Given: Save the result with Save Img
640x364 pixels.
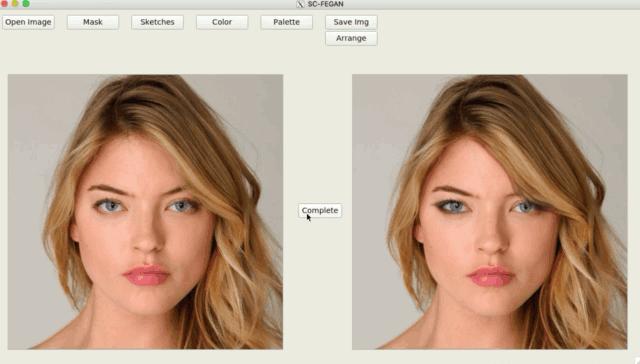Looking at the screenshot, I should coord(351,22).
